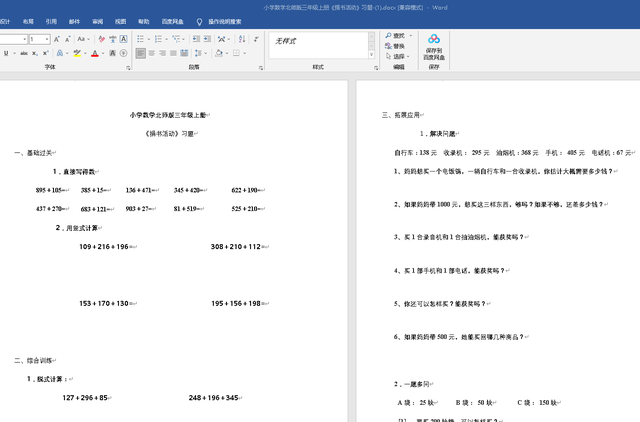Toggle the superscript formatting button

[x=47, y=53]
